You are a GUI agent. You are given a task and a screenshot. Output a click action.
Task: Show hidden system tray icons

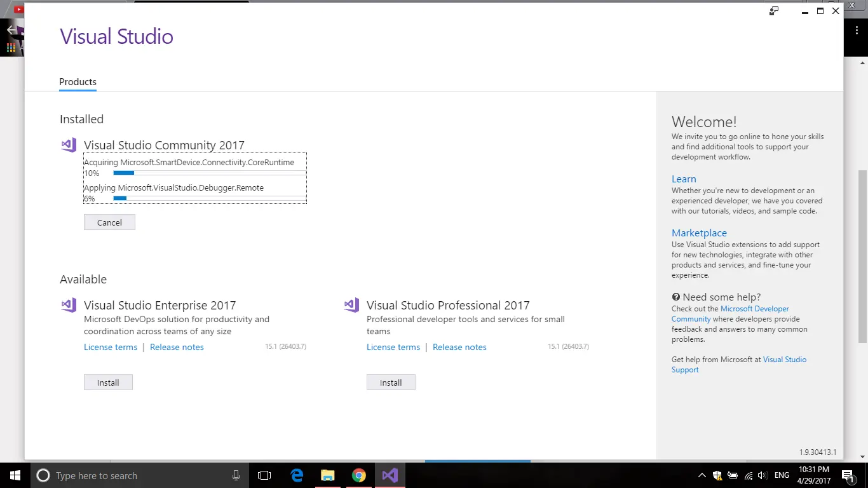tap(702, 475)
